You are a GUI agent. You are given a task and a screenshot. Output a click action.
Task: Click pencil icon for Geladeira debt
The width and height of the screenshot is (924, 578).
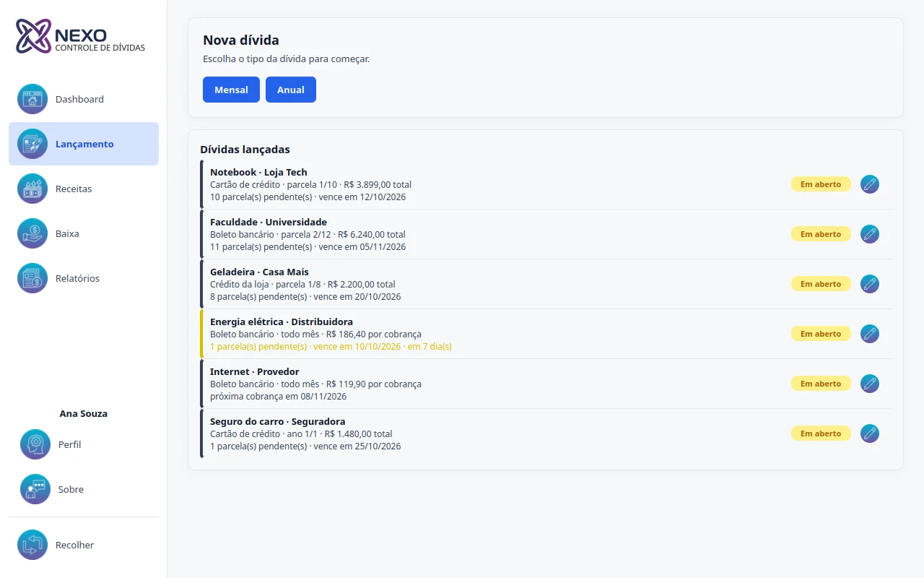coord(870,284)
